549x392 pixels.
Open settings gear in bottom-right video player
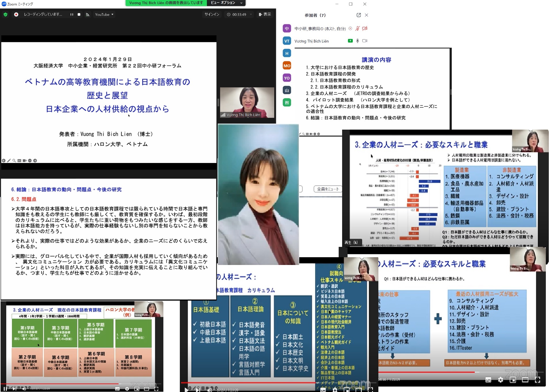(x=501, y=380)
